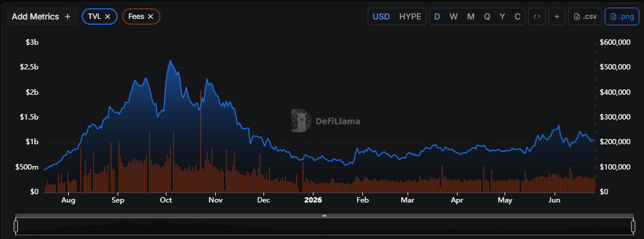
Task: Click the plus icon beside embed
Action: (x=557, y=16)
